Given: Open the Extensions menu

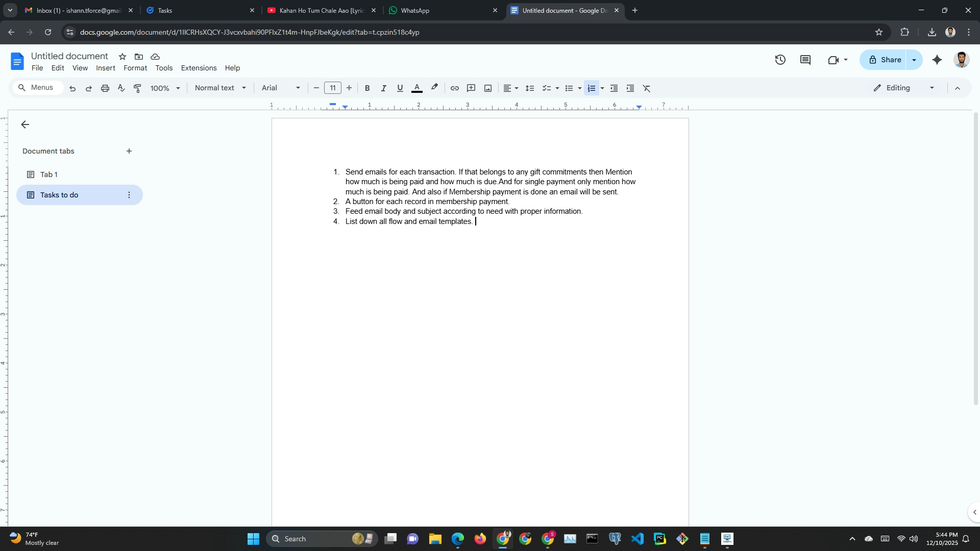Looking at the screenshot, I should click(199, 68).
